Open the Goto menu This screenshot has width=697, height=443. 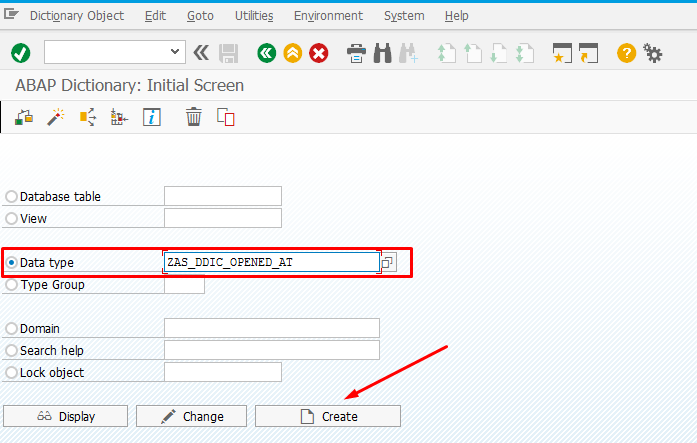200,16
